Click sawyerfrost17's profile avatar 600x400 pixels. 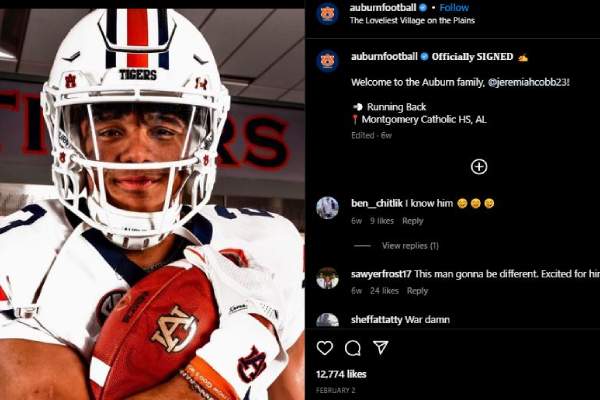coord(327,278)
